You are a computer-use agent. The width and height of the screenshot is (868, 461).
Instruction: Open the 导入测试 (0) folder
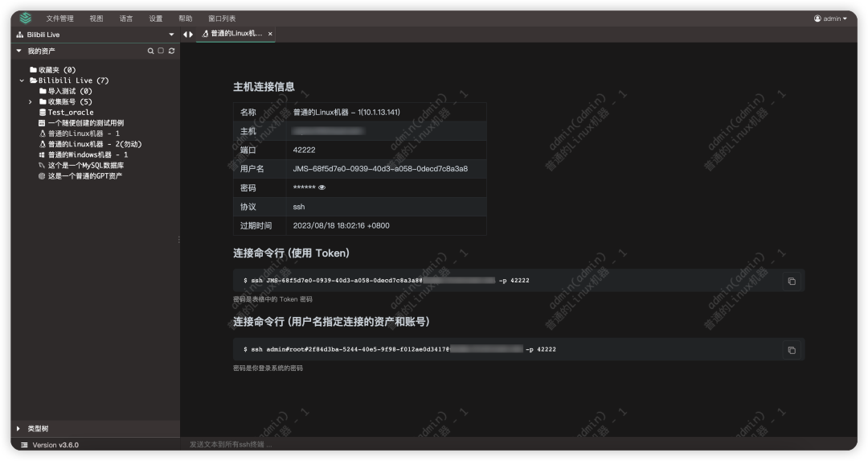click(70, 91)
